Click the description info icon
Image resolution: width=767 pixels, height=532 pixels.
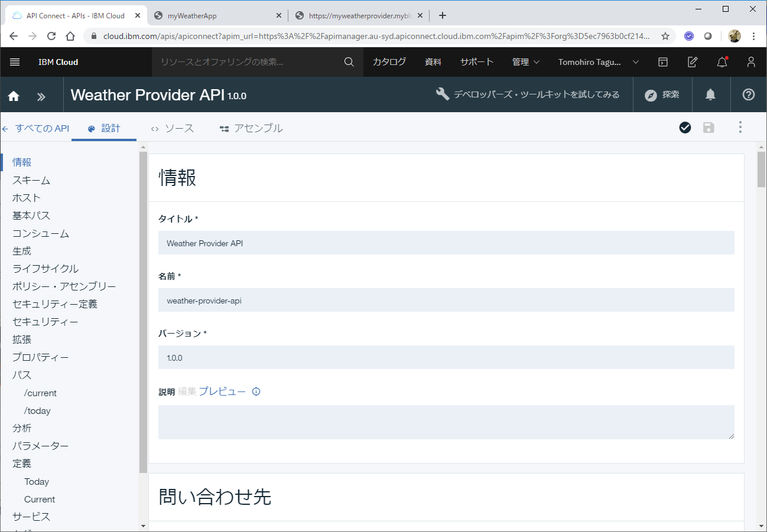256,391
